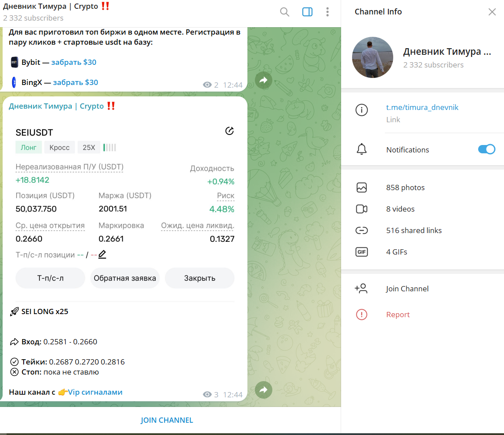Open the Bybit забрать $30 link
504x435 pixels.
click(x=74, y=62)
